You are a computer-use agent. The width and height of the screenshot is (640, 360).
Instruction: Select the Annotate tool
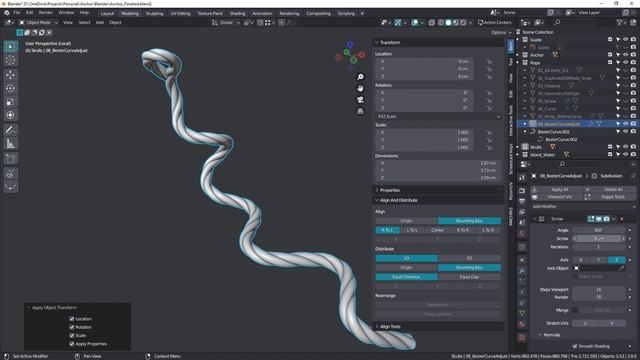(x=11, y=130)
